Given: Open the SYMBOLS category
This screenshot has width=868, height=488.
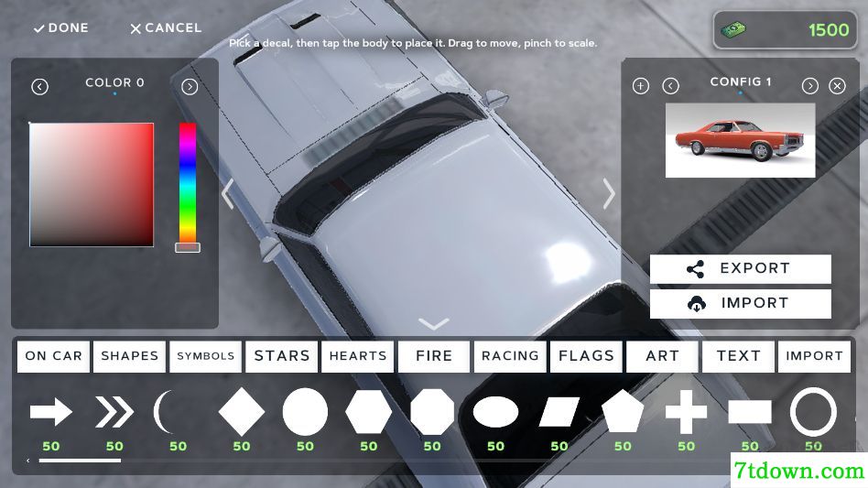Looking at the screenshot, I should [x=205, y=356].
